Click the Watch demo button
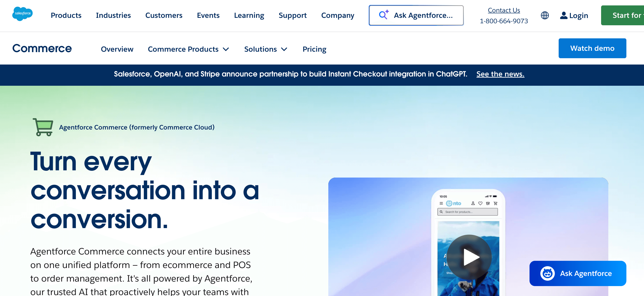644x296 pixels. [592, 48]
